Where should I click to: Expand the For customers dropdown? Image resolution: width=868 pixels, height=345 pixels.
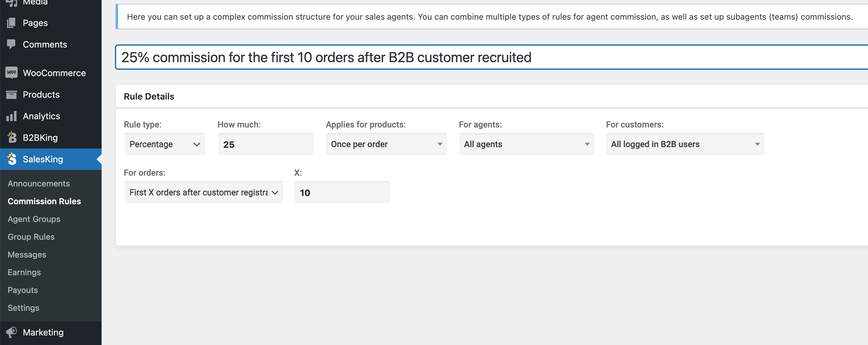[x=685, y=144]
